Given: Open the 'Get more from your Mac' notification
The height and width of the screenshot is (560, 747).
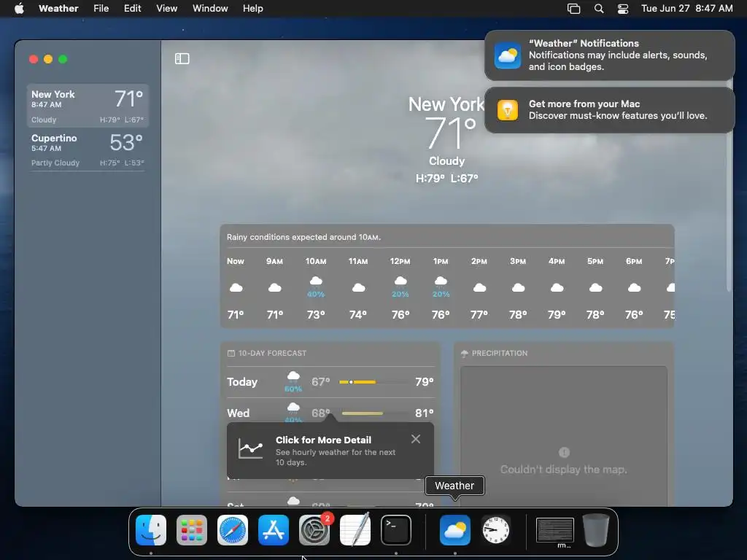Looking at the screenshot, I should pyautogui.click(x=609, y=110).
